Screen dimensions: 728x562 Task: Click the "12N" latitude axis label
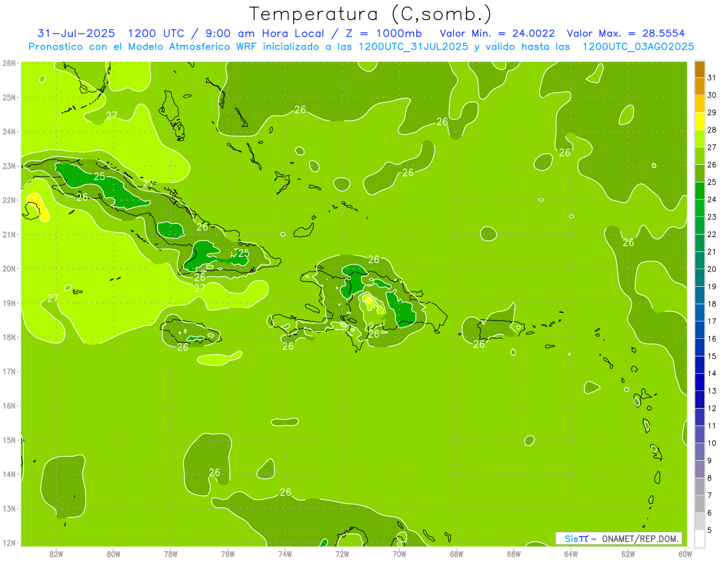8,543
